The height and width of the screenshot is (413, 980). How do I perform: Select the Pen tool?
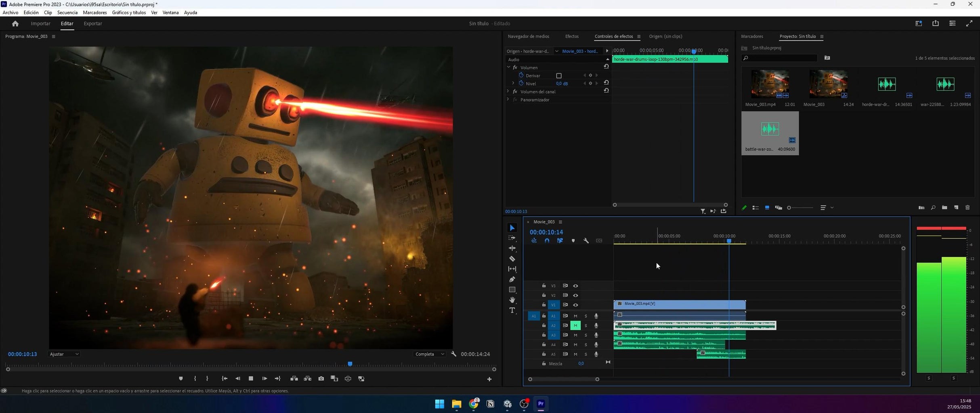point(512,280)
